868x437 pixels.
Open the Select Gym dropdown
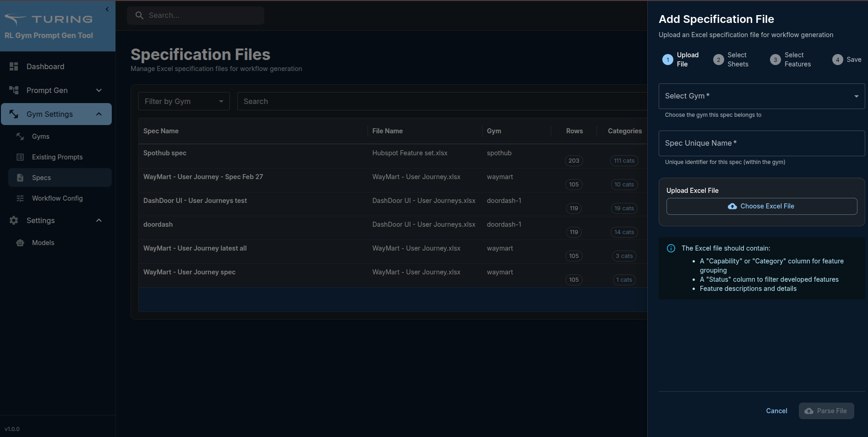click(x=761, y=96)
